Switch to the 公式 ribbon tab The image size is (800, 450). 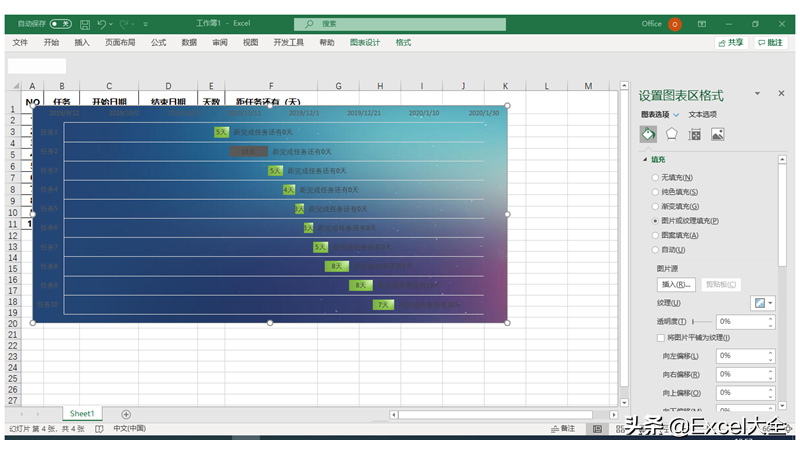pos(158,42)
